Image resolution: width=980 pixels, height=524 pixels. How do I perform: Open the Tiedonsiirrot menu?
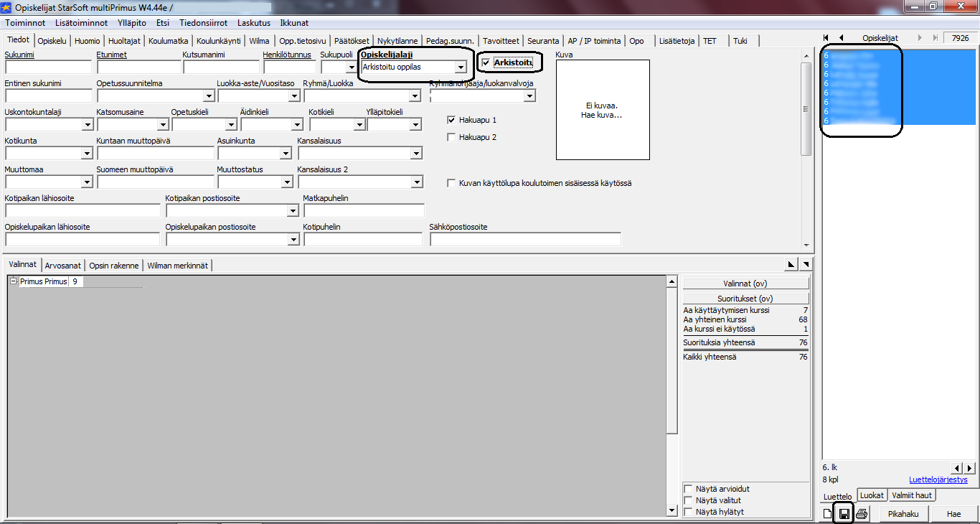click(x=203, y=23)
